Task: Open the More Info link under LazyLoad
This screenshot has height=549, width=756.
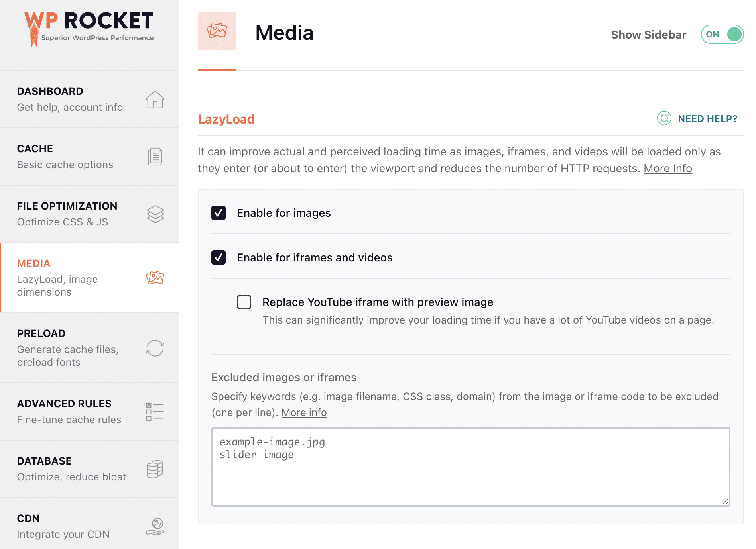Action: [x=667, y=169]
